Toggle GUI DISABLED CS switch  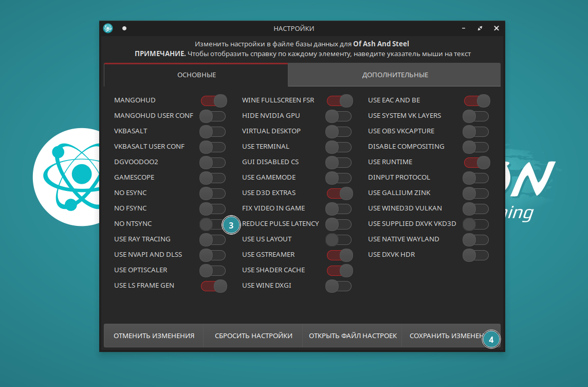339,162
